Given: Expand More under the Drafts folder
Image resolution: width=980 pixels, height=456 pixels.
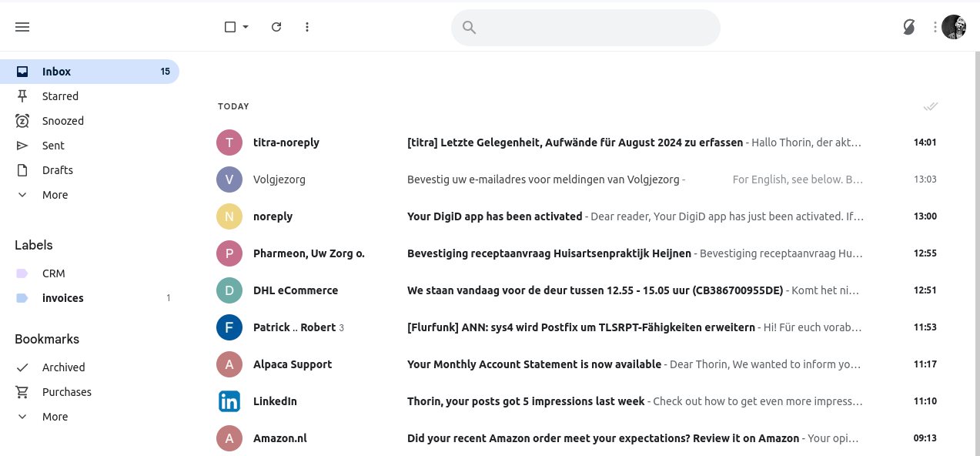Looking at the screenshot, I should pos(55,195).
